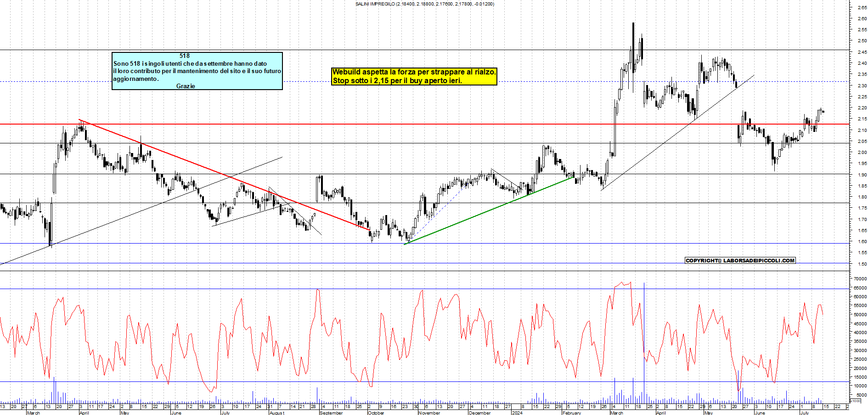The image size is (868, 415).
Task: Click the 5000 volume axis label
Action: click(x=862, y=395)
